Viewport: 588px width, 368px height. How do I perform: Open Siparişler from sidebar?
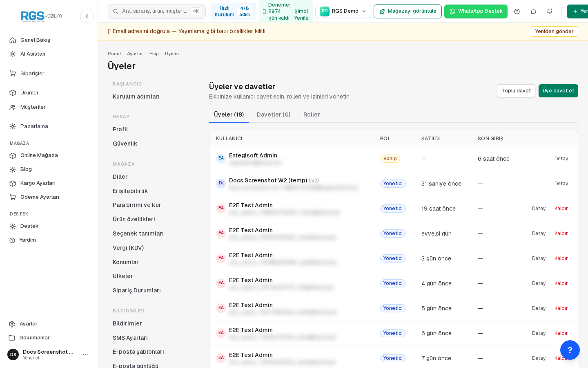click(x=32, y=74)
